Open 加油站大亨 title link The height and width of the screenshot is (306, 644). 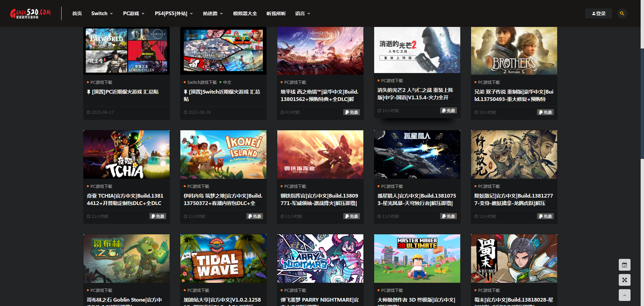222,301
